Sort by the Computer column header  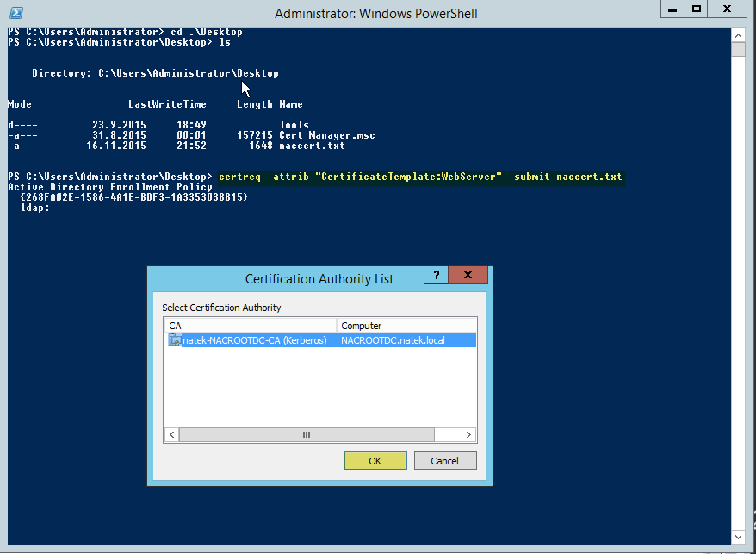tap(406, 326)
